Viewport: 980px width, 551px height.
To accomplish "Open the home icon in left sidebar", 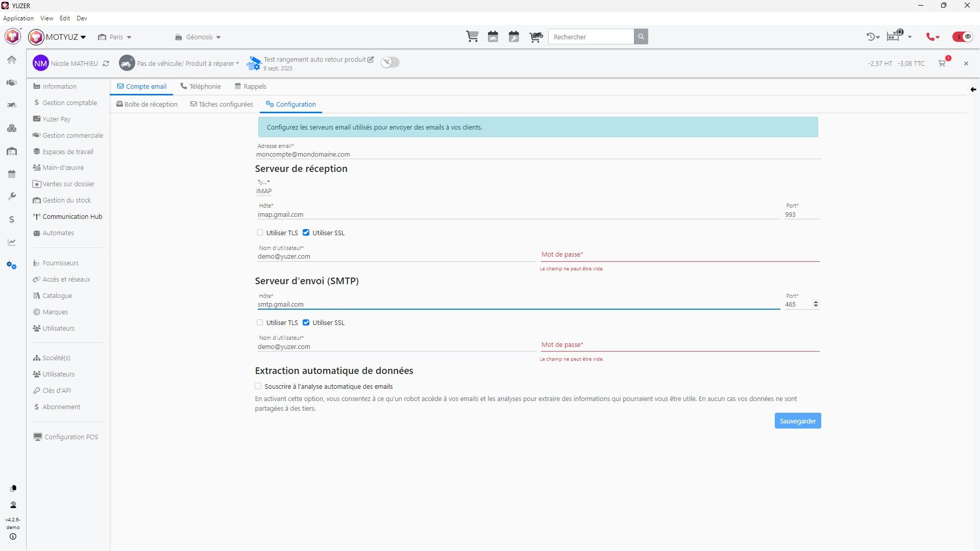I will coord(12,60).
